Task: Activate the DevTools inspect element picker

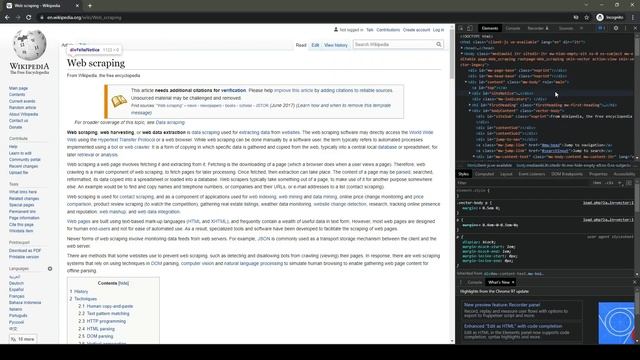Action: coord(461,28)
